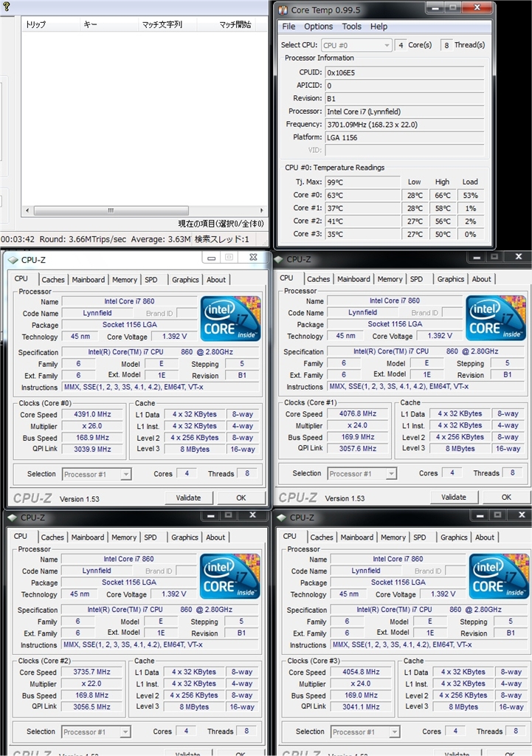This screenshot has width=532, height=756.
Task: Click the OK button in the Core #0 CPU-Z window
Action: click(x=241, y=498)
